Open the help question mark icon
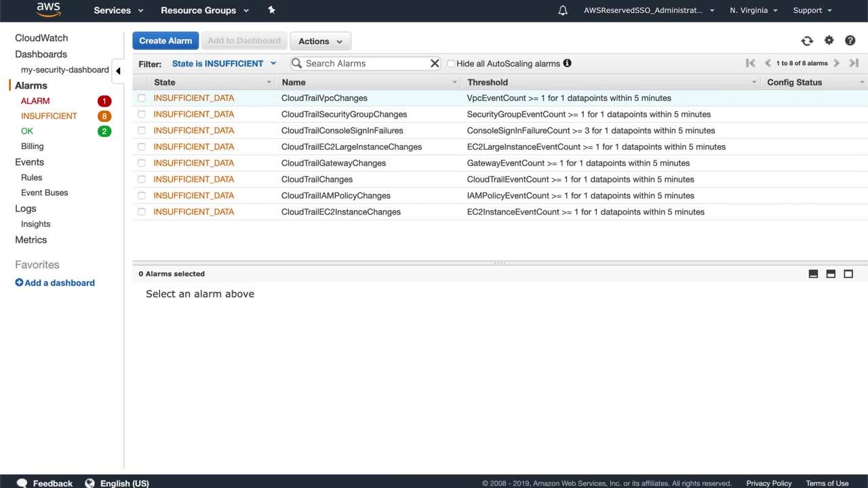 850,41
